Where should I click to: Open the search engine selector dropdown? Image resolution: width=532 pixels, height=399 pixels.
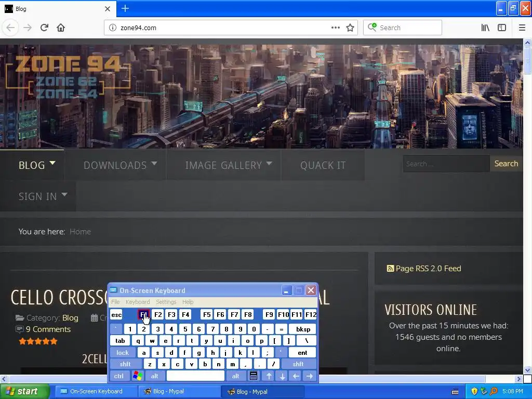pos(372,27)
